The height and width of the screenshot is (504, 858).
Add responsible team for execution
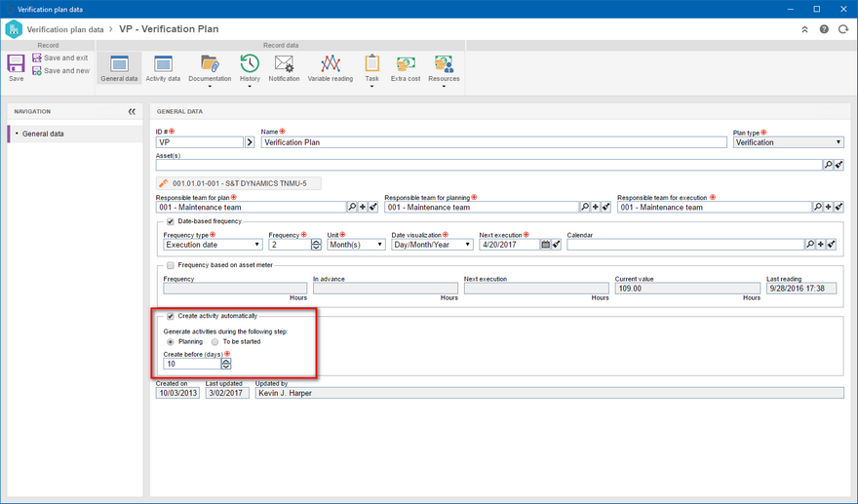coord(828,208)
